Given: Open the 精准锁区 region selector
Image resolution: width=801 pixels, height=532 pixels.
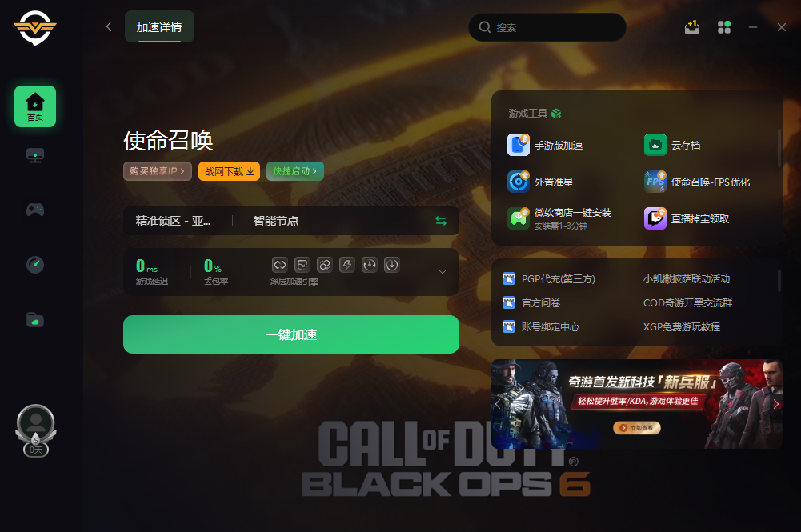Looking at the screenshot, I should [x=173, y=221].
